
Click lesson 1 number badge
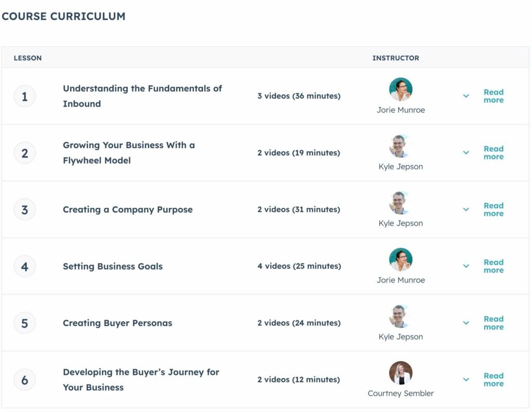[x=24, y=96]
